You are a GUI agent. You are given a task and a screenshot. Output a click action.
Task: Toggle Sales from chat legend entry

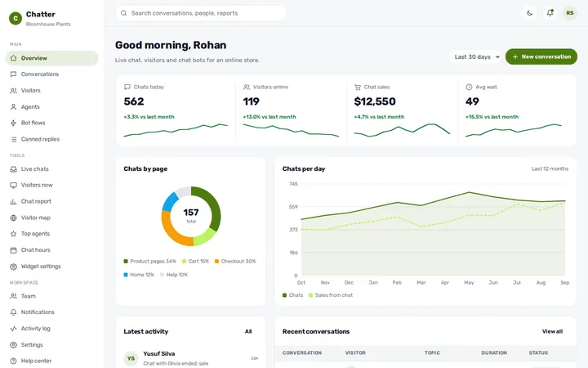(x=331, y=295)
